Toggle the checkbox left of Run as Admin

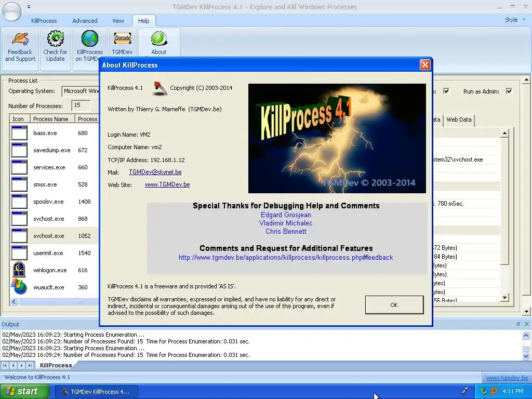(x=446, y=91)
